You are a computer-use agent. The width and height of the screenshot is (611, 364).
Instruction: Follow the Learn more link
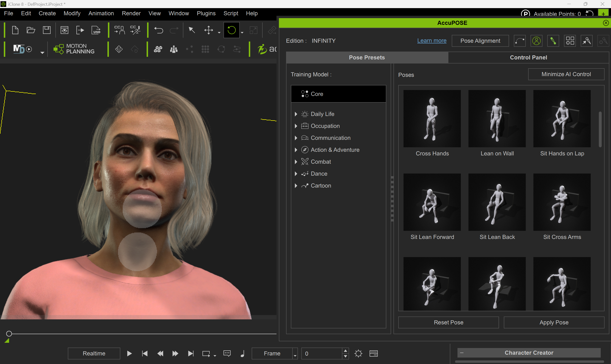point(432,41)
